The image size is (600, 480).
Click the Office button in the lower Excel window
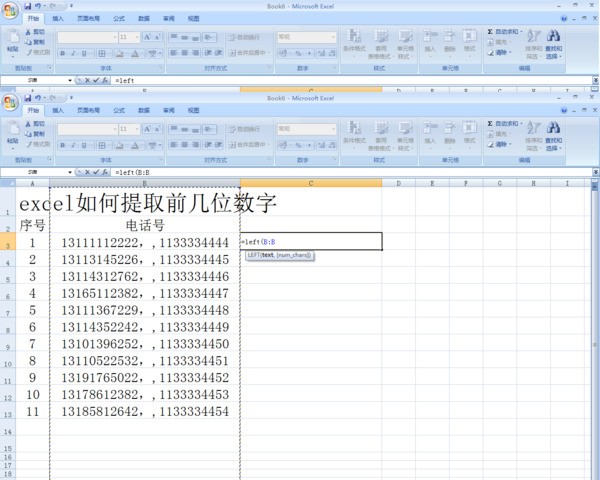pyautogui.click(x=11, y=102)
